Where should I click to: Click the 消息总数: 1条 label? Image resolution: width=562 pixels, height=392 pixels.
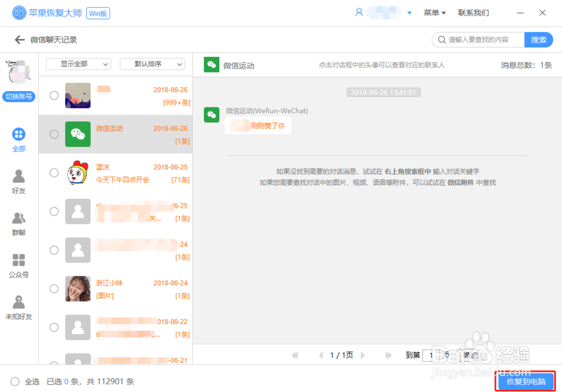526,65
